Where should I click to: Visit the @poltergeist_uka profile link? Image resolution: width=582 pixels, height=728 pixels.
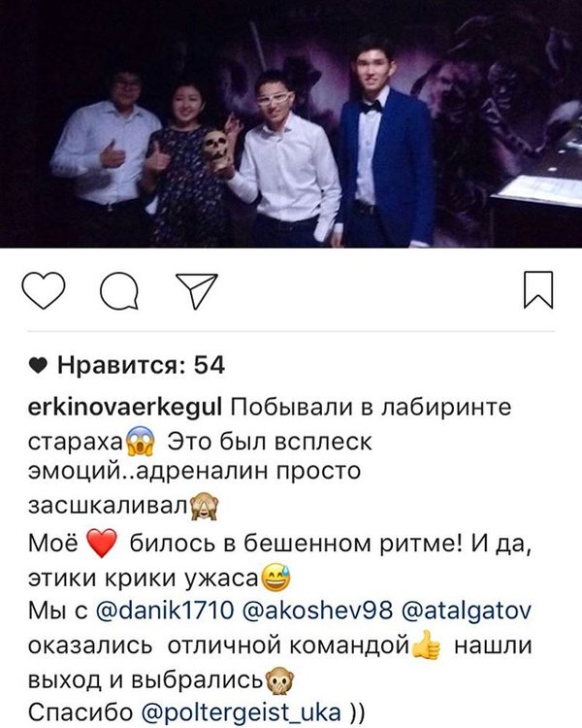pyautogui.click(x=241, y=712)
